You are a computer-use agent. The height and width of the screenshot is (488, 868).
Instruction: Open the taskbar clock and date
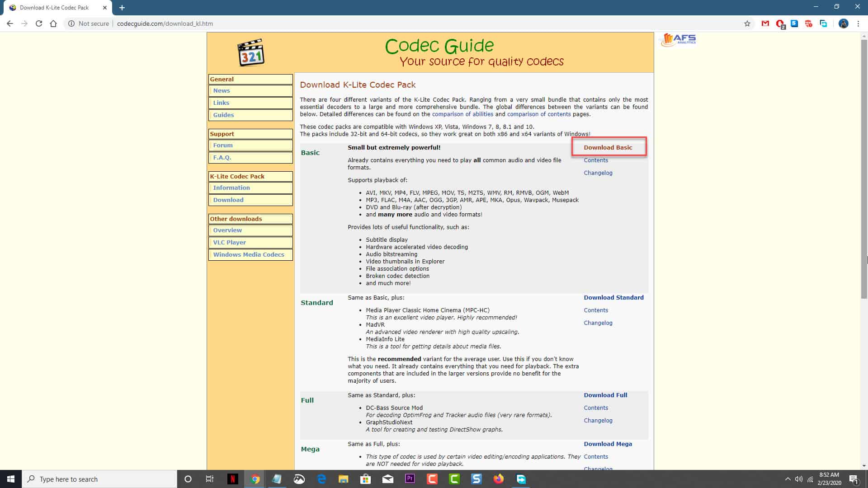(829, 479)
